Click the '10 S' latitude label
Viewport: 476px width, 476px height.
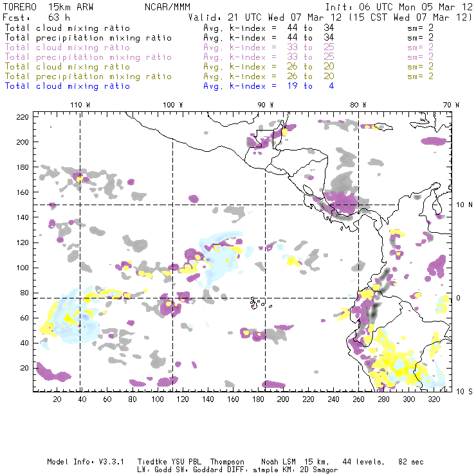tap(464, 392)
